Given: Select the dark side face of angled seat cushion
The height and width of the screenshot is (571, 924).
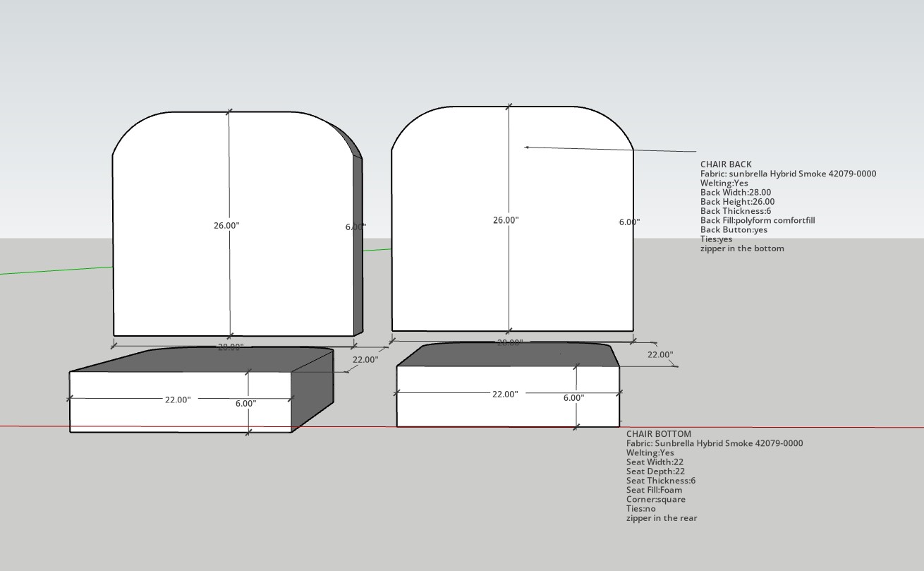Looking at the screenshot, I should point(313,392).
